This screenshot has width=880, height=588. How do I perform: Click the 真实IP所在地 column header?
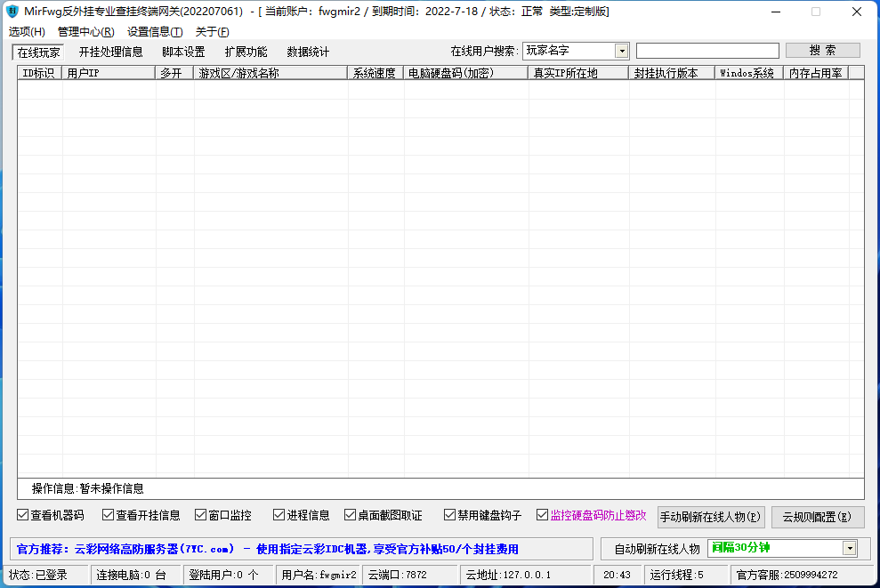click(578, 73)
